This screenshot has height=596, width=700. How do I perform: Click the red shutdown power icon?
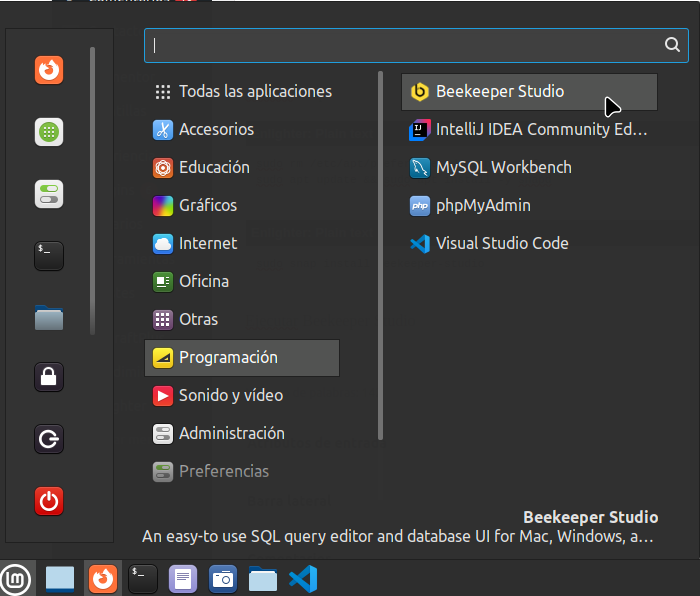pos(49,500)
